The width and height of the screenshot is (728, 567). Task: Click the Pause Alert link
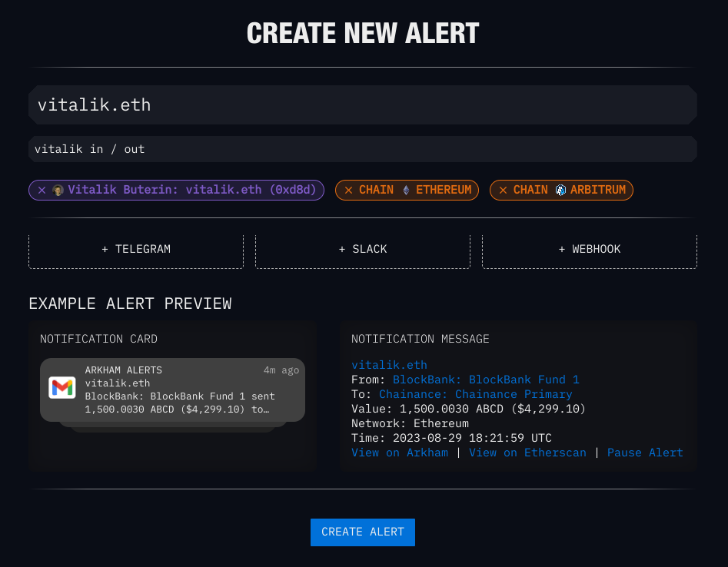645,453
